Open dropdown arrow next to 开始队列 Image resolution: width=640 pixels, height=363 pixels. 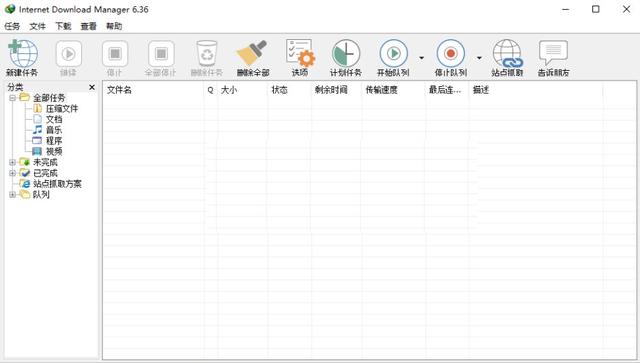click(421, 58)
